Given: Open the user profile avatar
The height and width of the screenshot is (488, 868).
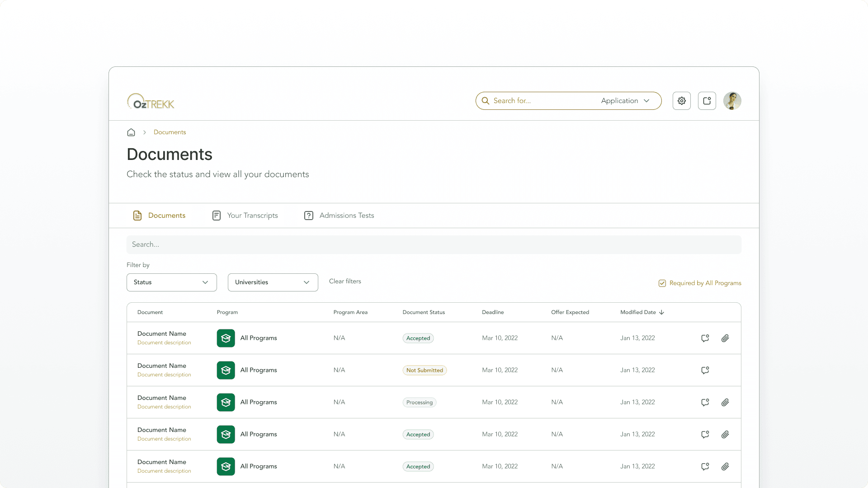Looking at the screenshot, I should pyautogui.click(x=732, y=101).
